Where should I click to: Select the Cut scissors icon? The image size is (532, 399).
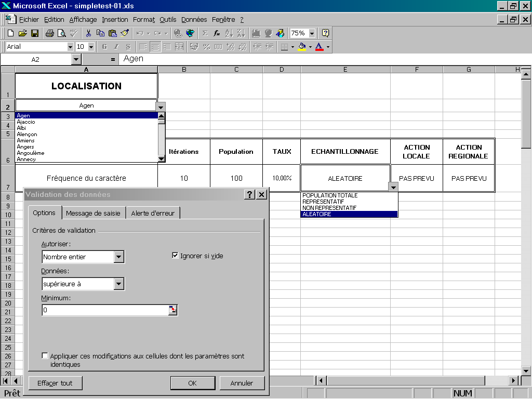pyautogui.click(x=89, y=33)
